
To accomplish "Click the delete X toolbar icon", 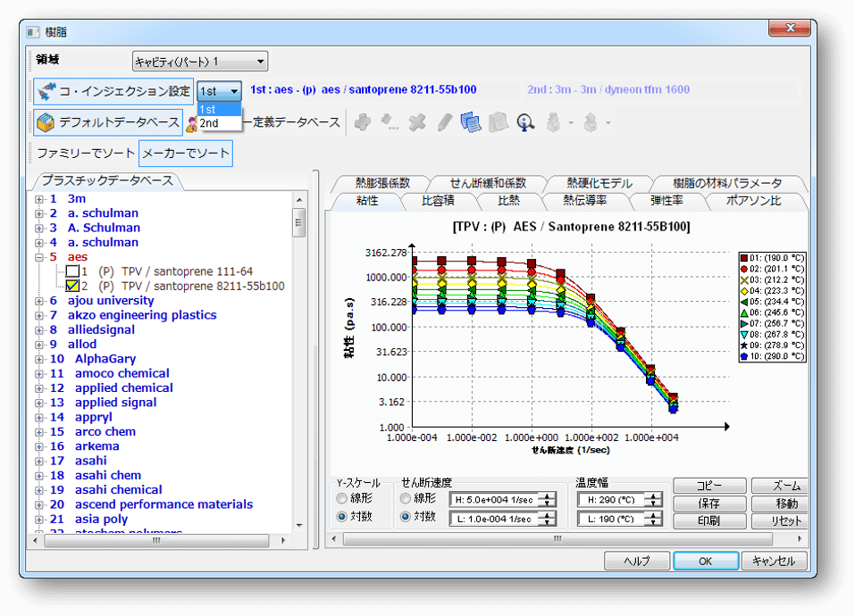I will 417,122.
